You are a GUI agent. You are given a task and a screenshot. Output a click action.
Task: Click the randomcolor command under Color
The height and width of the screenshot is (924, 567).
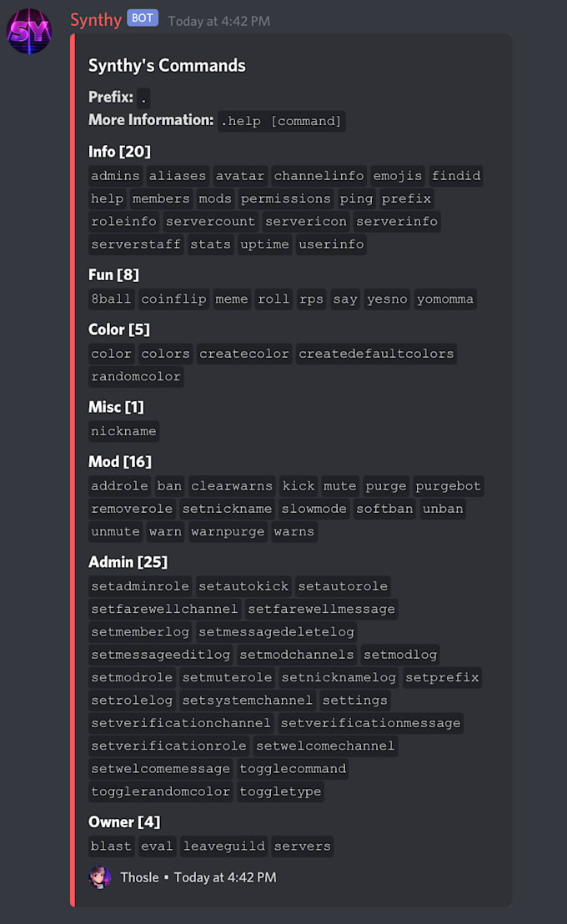(x=136, y=376)
